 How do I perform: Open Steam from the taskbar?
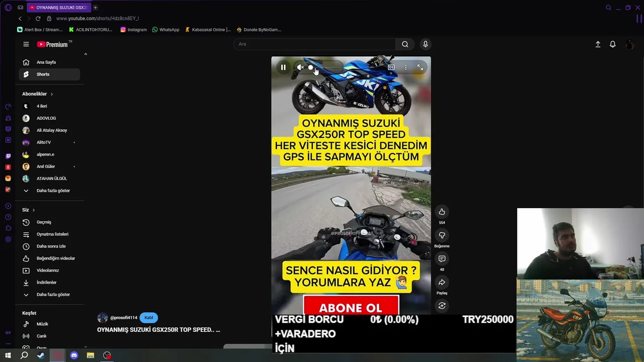(41, 355)
